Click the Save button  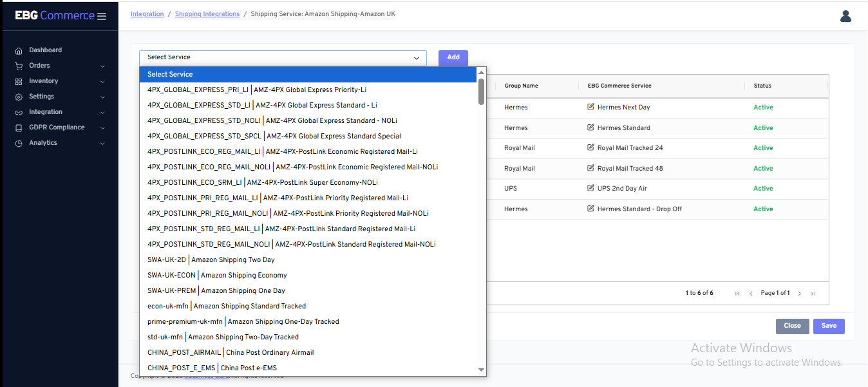(828, 326)
